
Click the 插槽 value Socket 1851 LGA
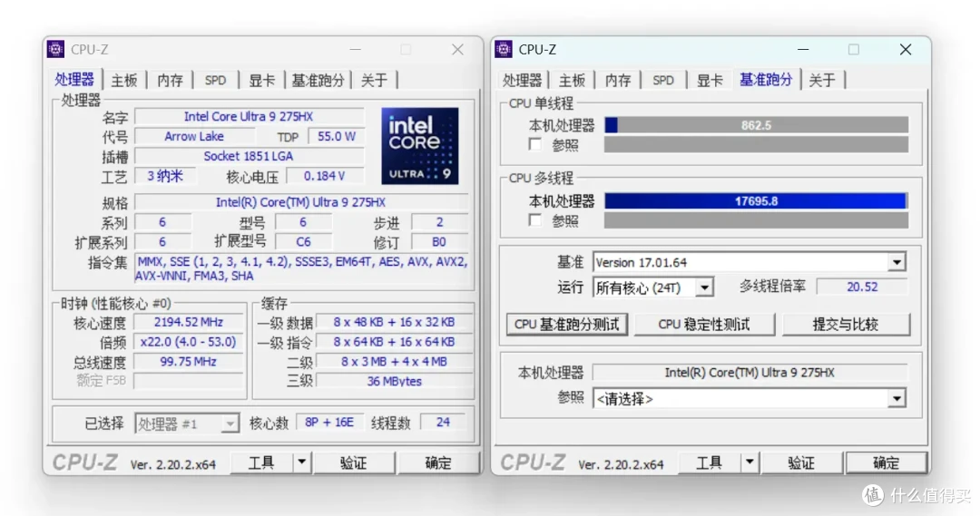tap(249, 156)
